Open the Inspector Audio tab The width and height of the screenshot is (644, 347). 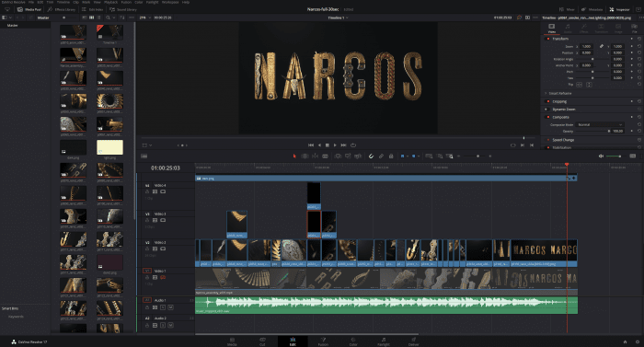pos(568,28)
